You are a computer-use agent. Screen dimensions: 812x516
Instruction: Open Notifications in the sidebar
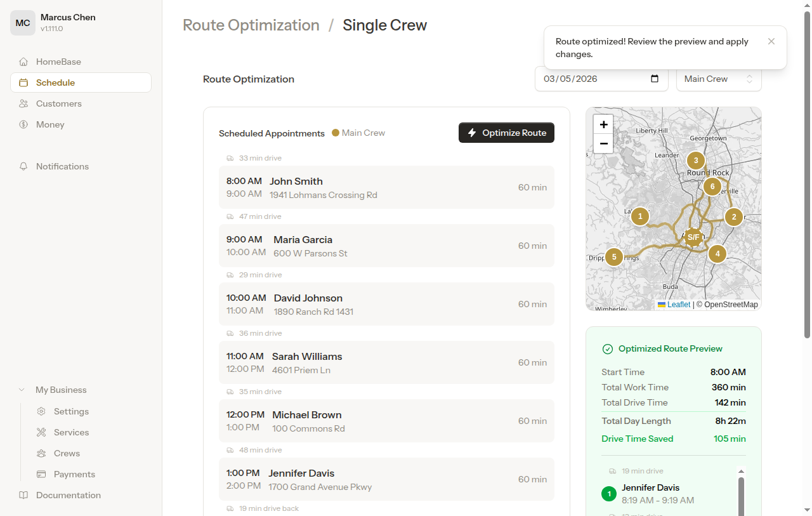pyautogui.click(x=81, y=166)
